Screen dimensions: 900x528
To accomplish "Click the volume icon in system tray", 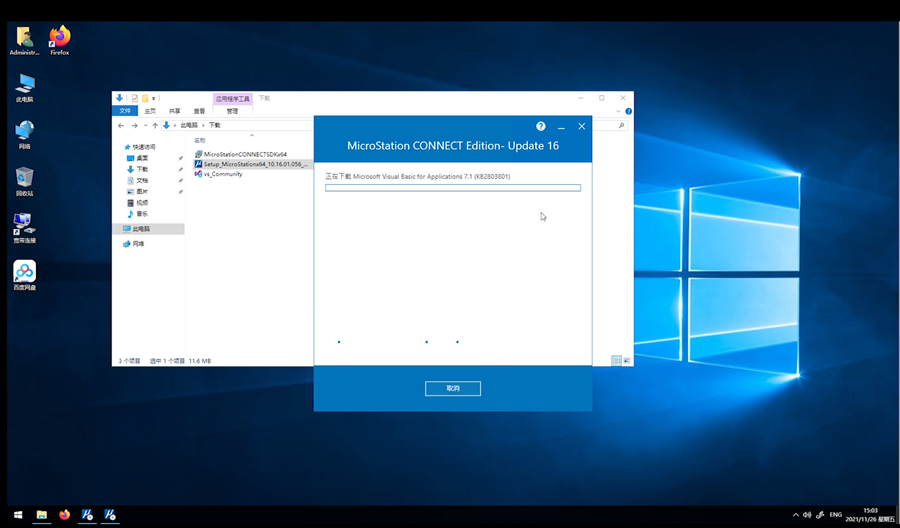I will pyautogui.click(x=807, y=515).
